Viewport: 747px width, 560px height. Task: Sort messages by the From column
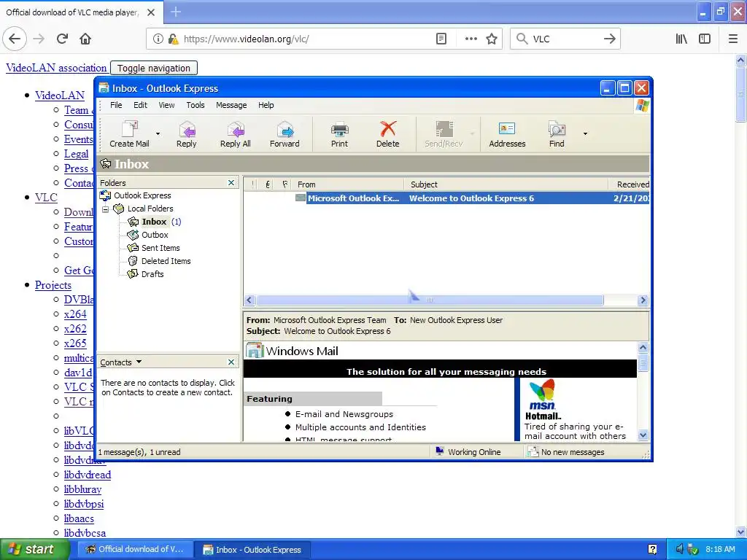tap(348, 184)
